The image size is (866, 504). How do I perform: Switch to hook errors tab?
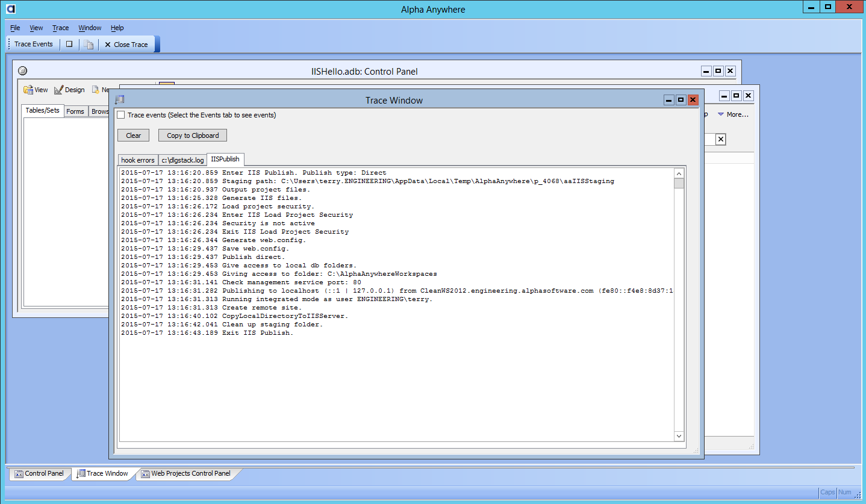click(138, 160)
